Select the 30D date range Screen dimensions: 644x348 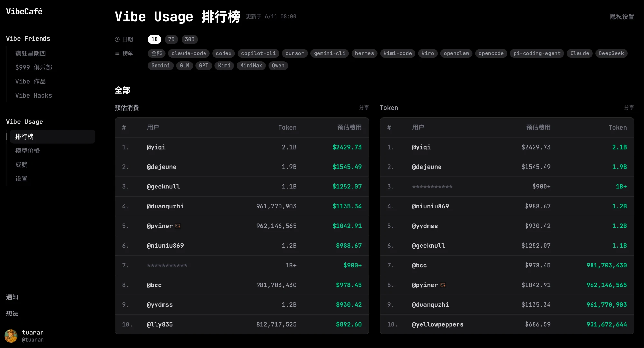(x=190, y=39)
